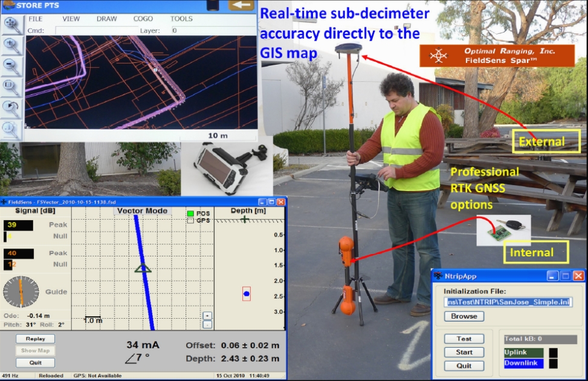Image resolution: width=588 pixels, height=381 pixels.
Task: Click the Null signal bar showing 12
Action: 8,265
